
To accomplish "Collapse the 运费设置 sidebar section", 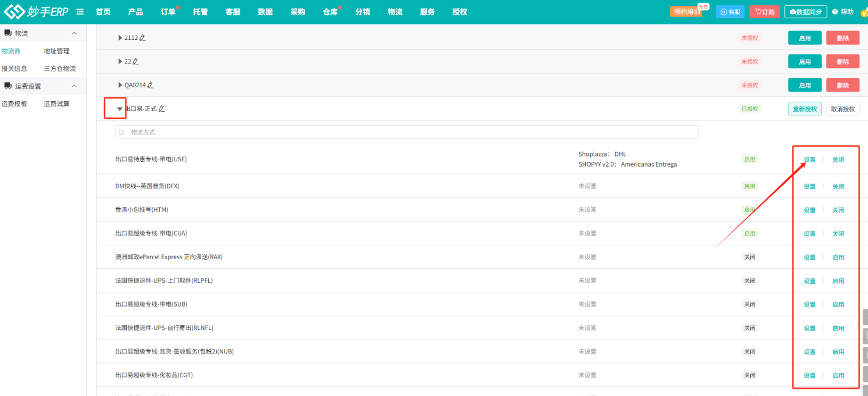I will (x=74, y=86).
